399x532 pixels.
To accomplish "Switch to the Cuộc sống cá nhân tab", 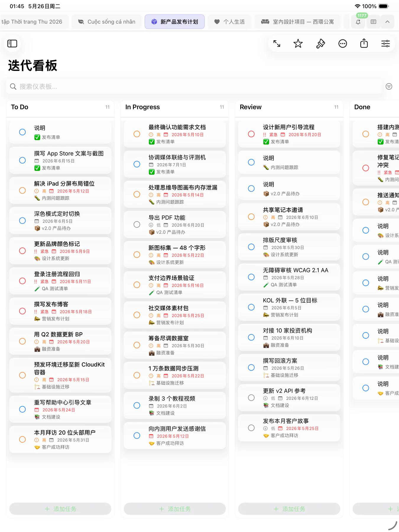I will point(107,22).
